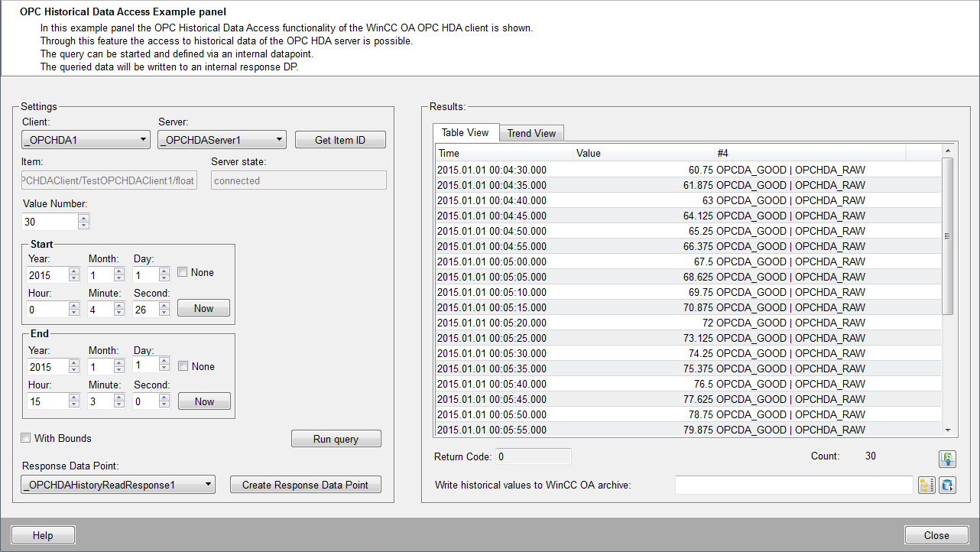This screenshot has height=552, width=980.
Task: Click the Get Item ID button
Action: pyautogui.click(x=340, y=140)
